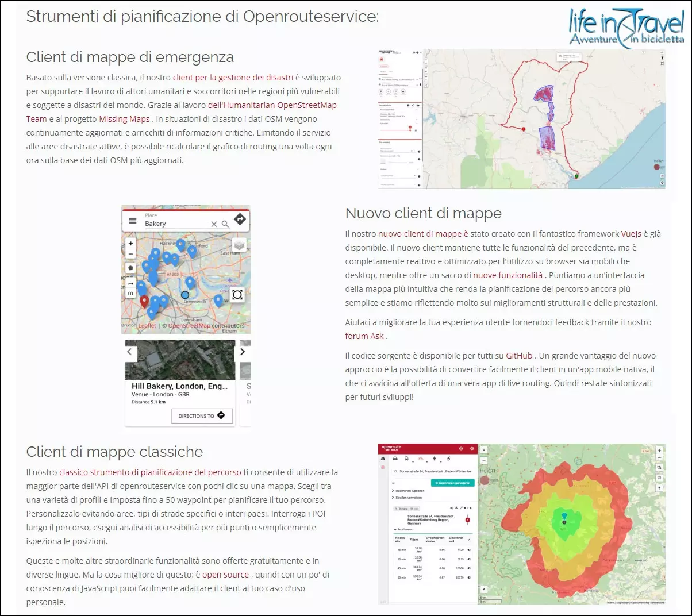Image resolution: width=692 pixels, height=616 pixels.
Task: Open the hamburger menu in Bakery map
Action: 133,221
